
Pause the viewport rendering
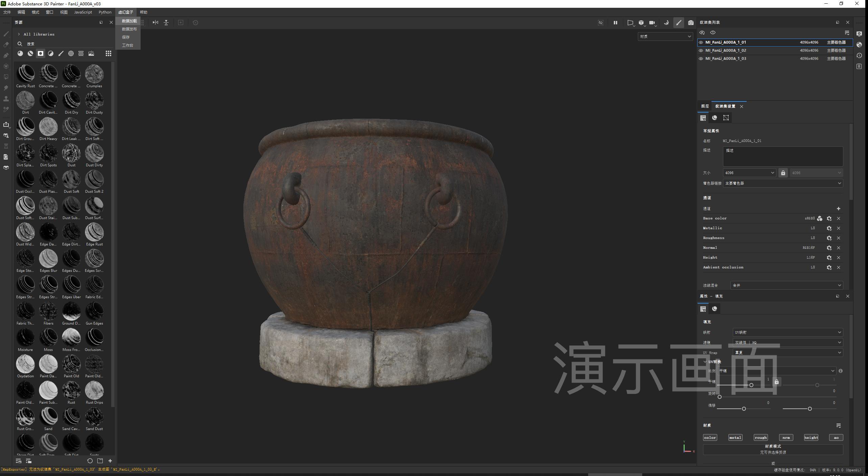[615, 23]
